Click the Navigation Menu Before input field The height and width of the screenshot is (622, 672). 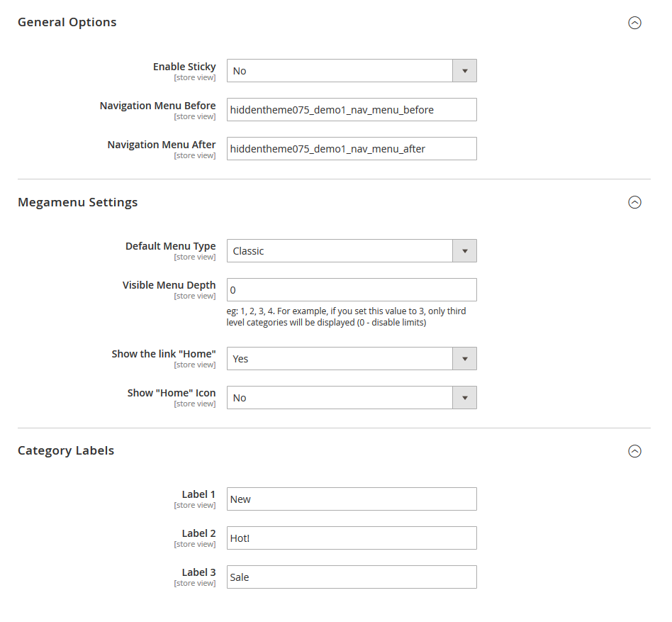click(x=351, y=110)
